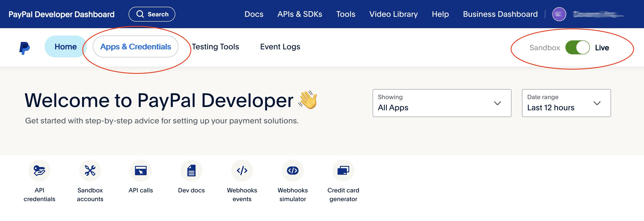Expand the Showing All Apps dropdown

[x=441, y=103]
